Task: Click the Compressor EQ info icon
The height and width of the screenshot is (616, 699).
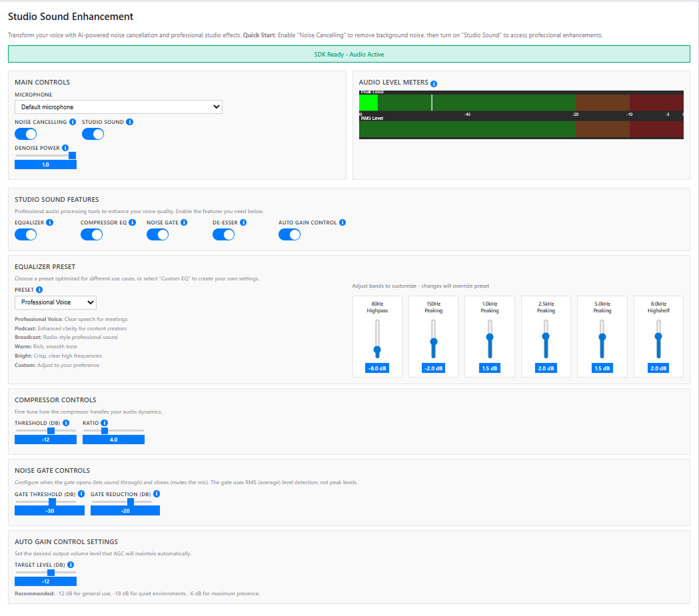Action: 133,222
